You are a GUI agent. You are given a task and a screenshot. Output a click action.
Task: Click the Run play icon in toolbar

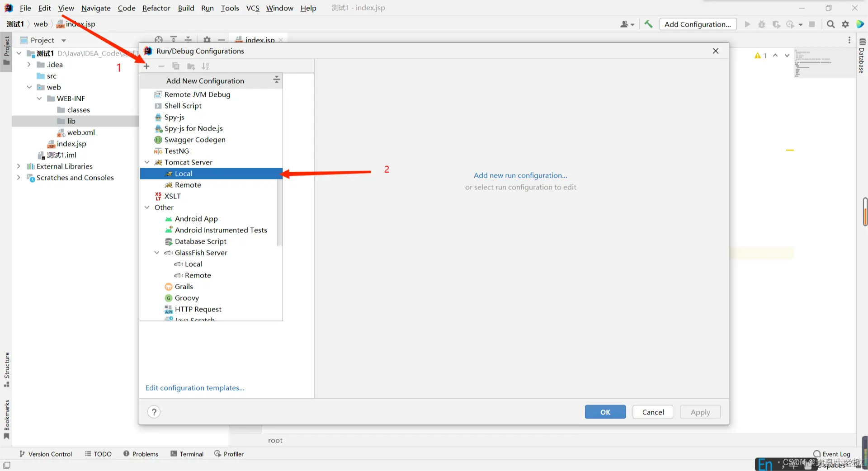(x=747, y=24)
